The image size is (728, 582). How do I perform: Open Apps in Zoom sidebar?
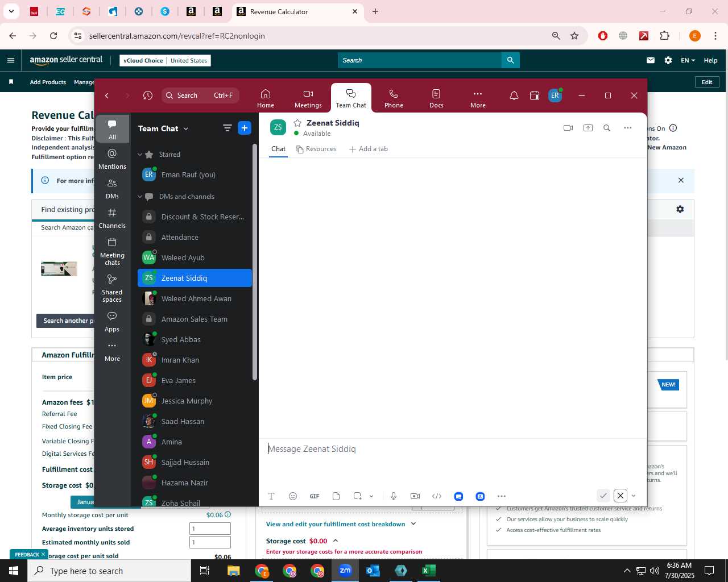112,321
